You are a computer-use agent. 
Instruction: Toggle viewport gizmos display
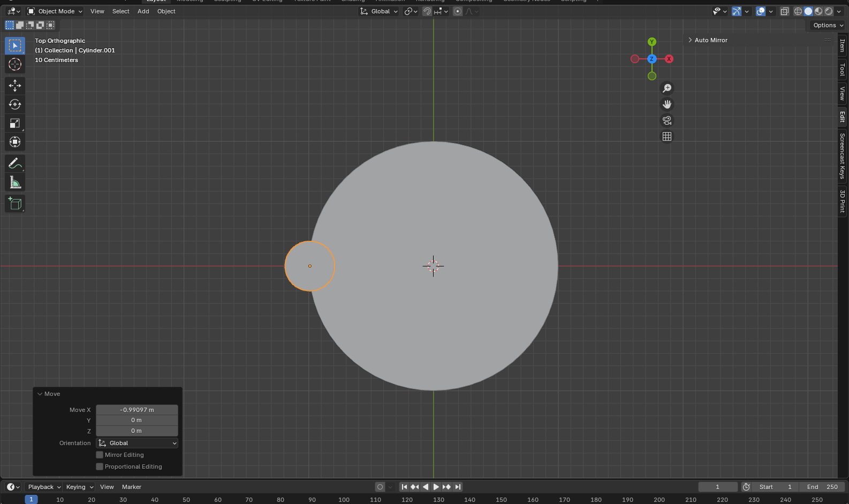pyautogui.click(x=737, y=11)
